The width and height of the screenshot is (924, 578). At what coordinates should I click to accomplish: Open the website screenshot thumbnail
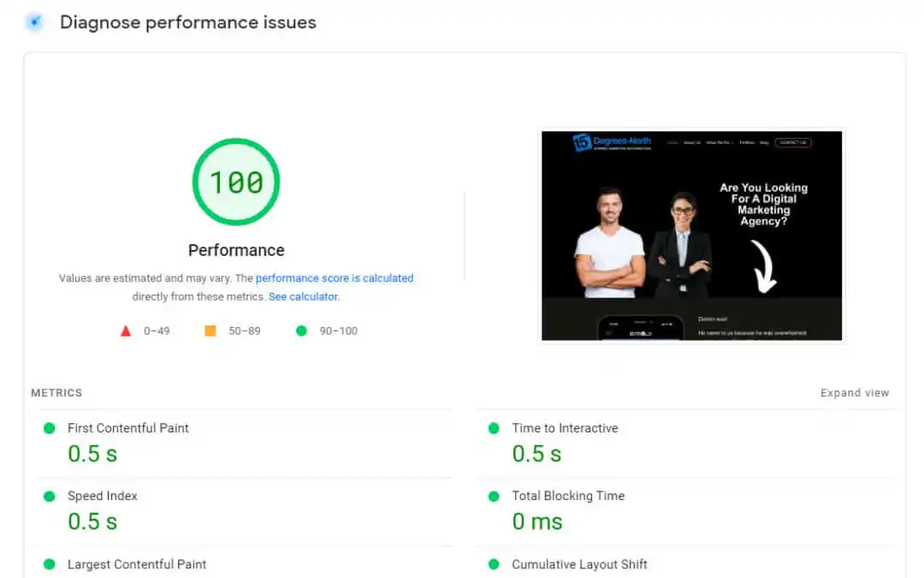point(692,236)
